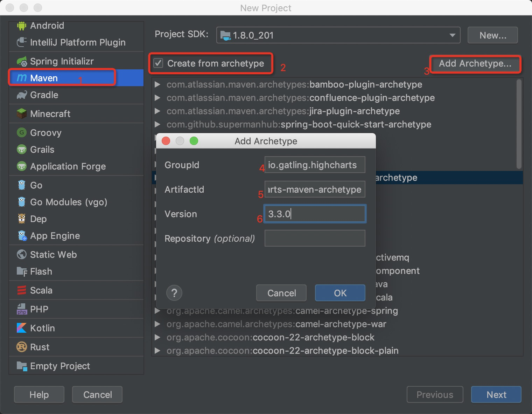
Task: Click the help question mark in Add Archetype
Action: [174, 293]
